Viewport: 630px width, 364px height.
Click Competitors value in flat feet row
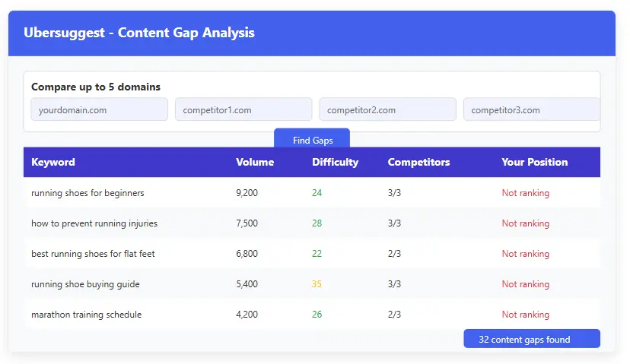(x=394, y=254)
